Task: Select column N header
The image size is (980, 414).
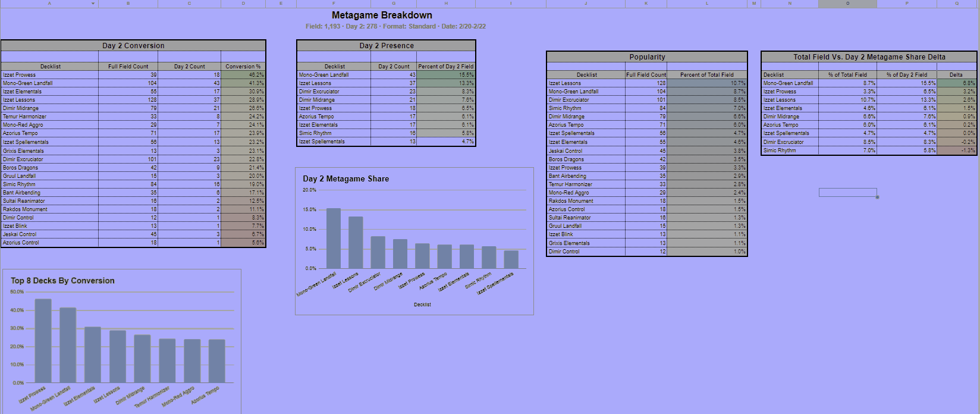Action: [790, 4]
